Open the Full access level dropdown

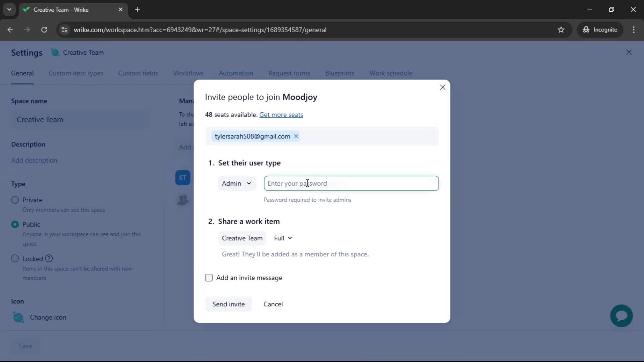[283, 238]
